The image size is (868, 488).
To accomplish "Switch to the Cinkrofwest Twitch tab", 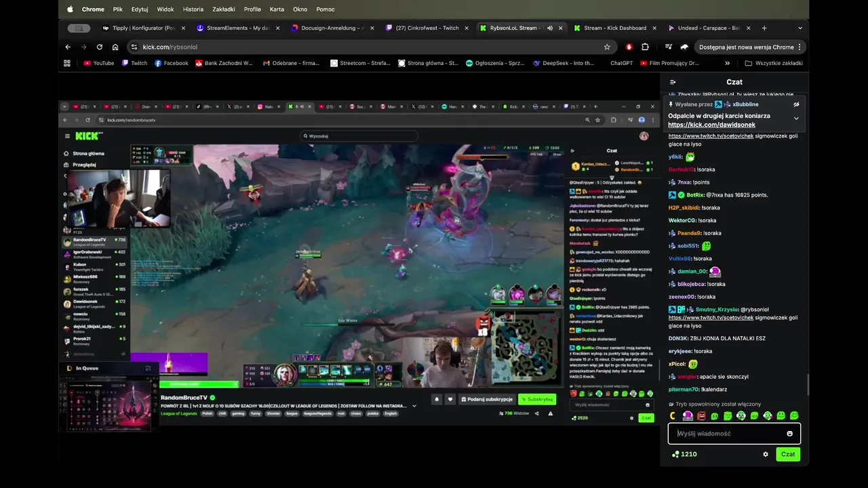I will [426, 28].
